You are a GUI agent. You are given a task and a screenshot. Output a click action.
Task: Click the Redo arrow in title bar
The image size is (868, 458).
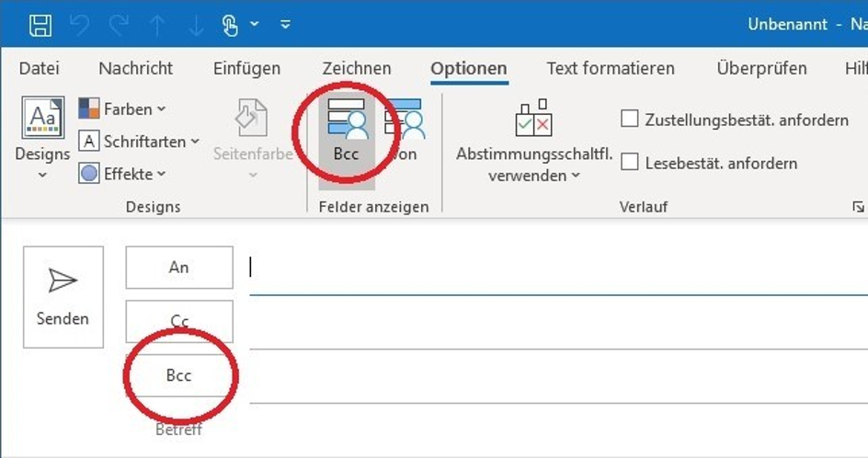[119, 26]
